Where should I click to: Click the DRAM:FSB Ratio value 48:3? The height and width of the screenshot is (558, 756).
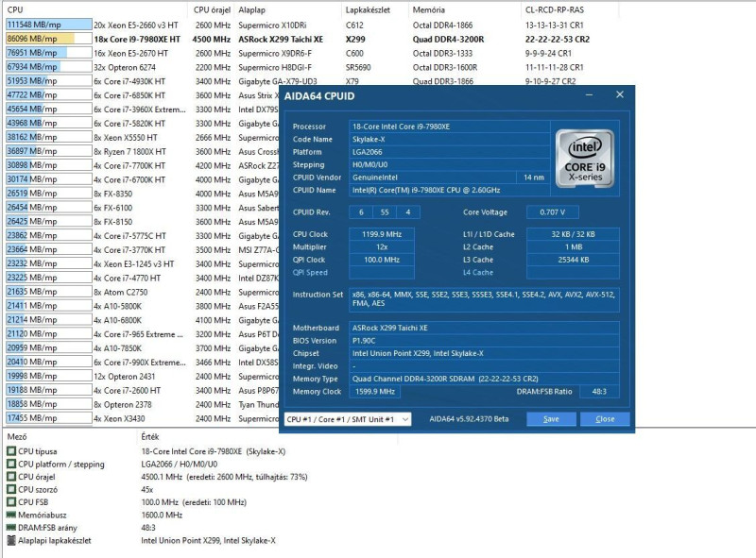coord(599,391)
